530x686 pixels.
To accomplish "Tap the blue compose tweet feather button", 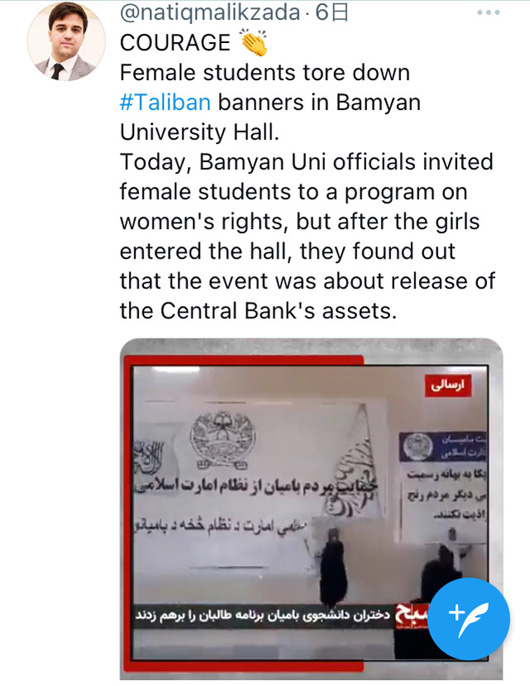I will 468,618.
